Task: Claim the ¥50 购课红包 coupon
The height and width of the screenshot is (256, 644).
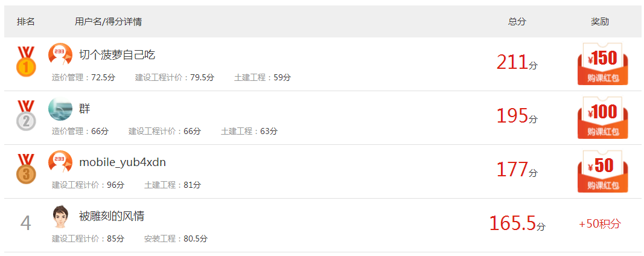Action: (602, 171)
